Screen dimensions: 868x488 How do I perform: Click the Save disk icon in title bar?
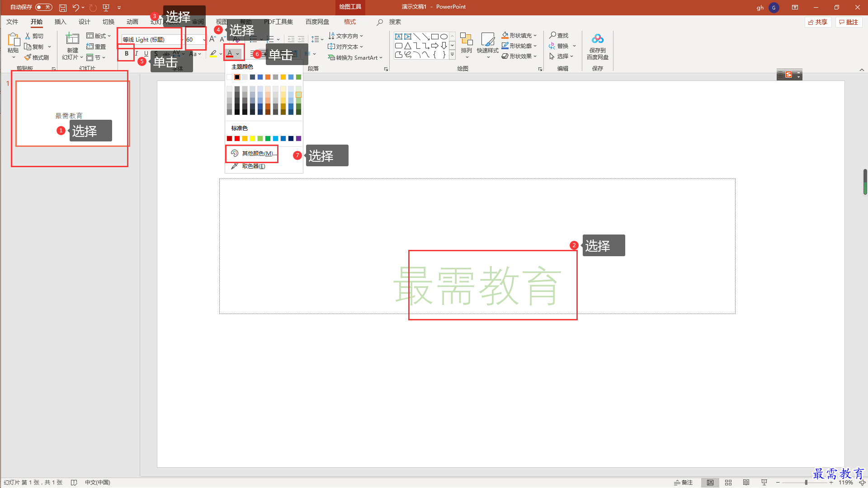coord(63,8)
